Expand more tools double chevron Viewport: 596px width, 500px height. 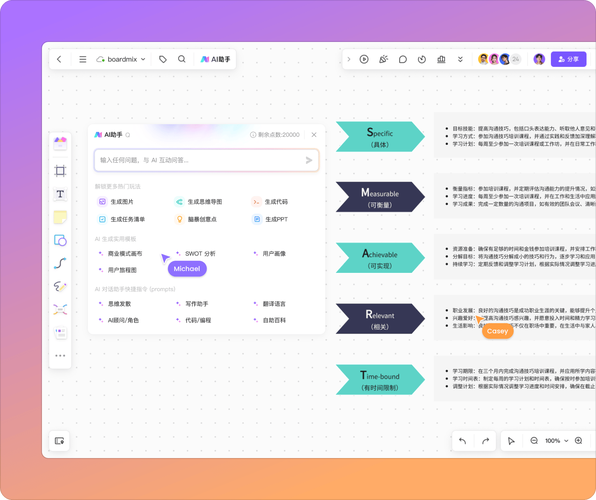pos(460,59)
